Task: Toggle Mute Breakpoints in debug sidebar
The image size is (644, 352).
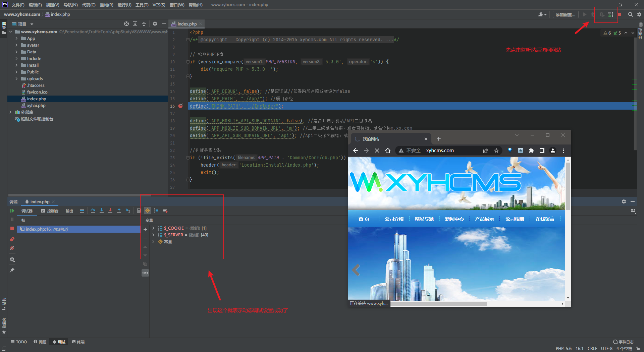Action: pos(12,248)
